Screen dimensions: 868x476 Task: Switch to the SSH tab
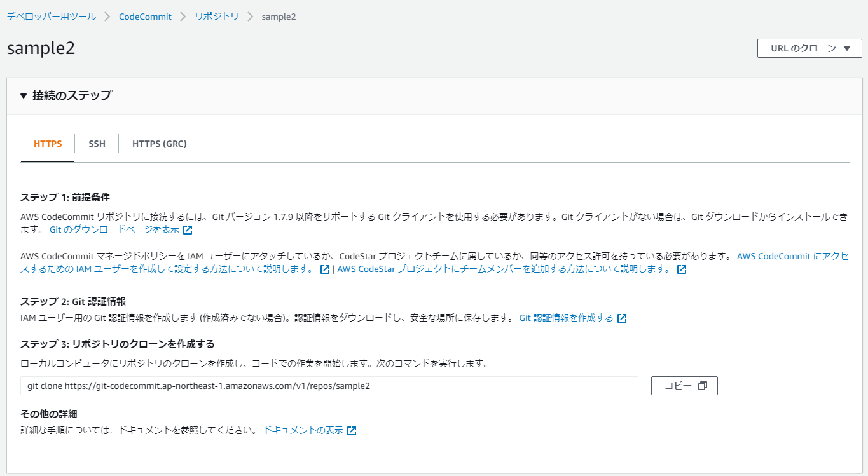click(x=97, y=144)
